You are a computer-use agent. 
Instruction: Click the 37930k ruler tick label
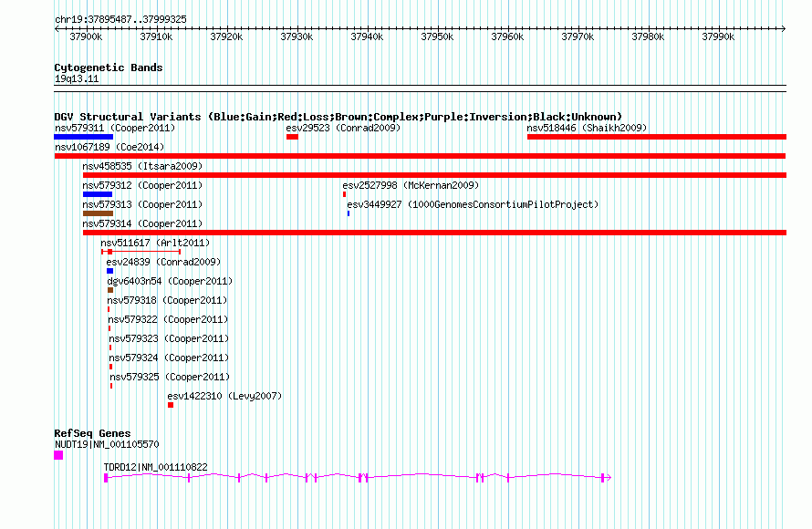297,36
